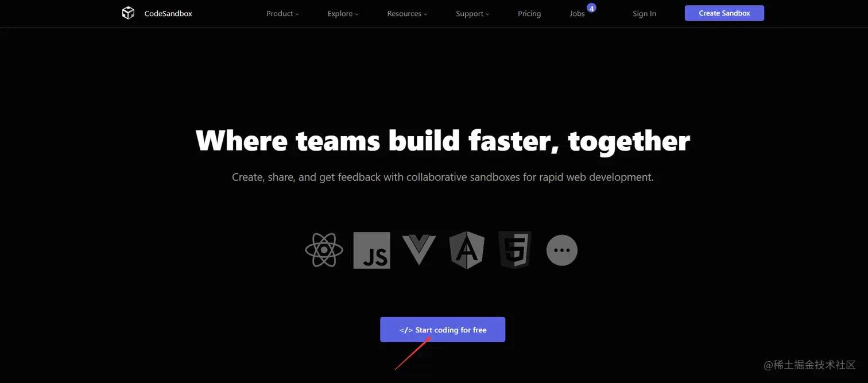Click the Jobs badge showing 4
868x383 pixels.
tap(591, 8)
